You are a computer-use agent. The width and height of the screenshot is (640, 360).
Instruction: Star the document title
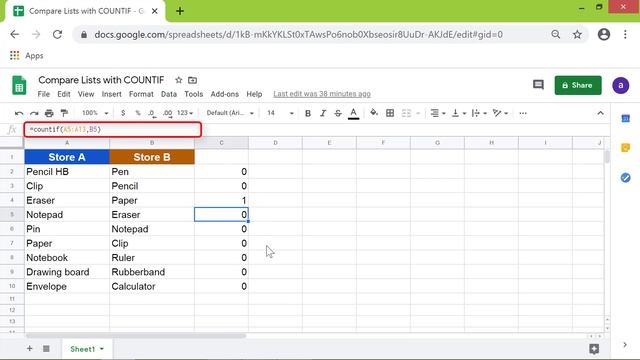pos(178,80)
